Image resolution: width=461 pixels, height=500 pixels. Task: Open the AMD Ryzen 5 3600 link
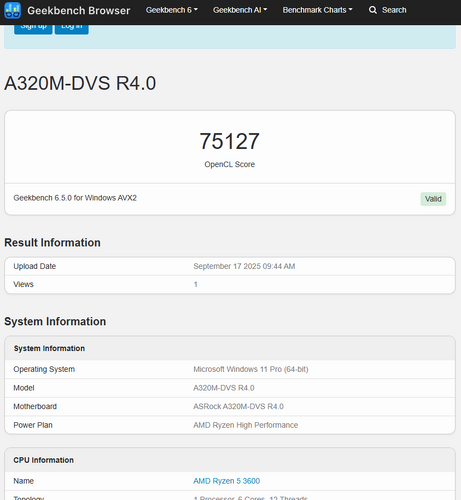point(227,481)
